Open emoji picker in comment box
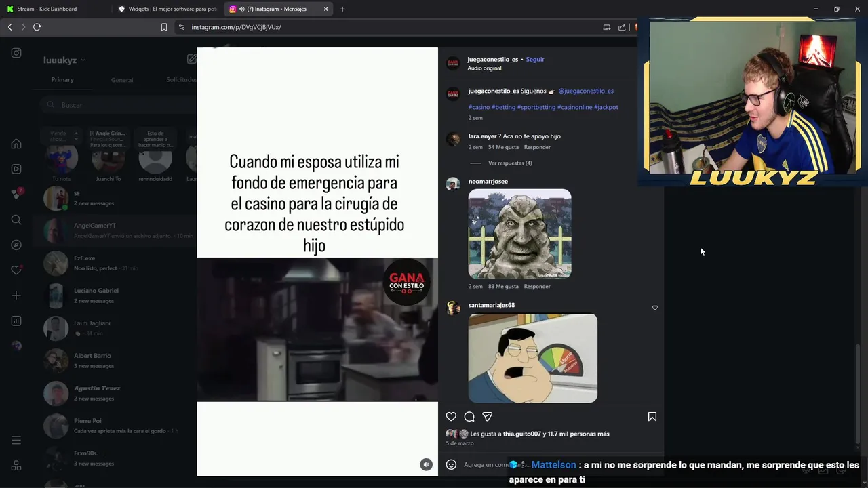This screenshot has width=868, height=488. coord(451,465)
